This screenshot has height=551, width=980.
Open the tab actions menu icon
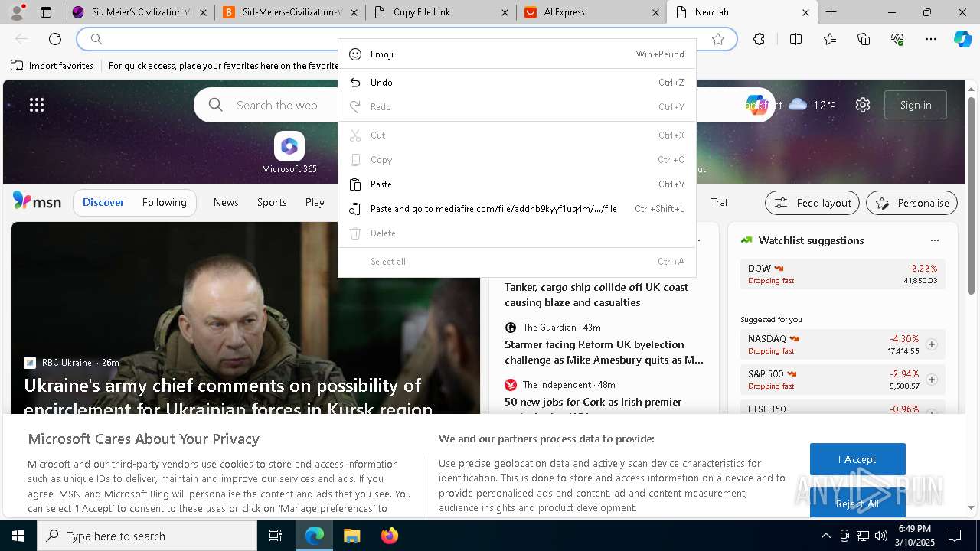(46, 12)
